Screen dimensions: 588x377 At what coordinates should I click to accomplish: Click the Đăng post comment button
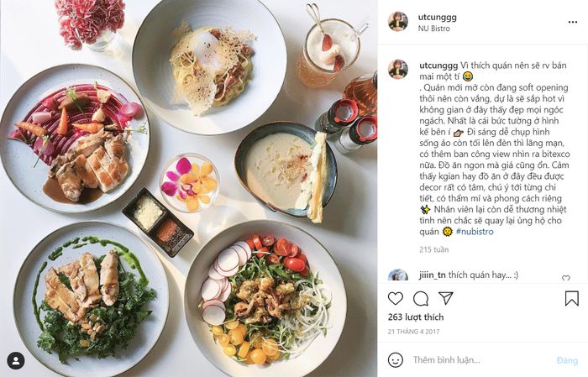(567, 360)
